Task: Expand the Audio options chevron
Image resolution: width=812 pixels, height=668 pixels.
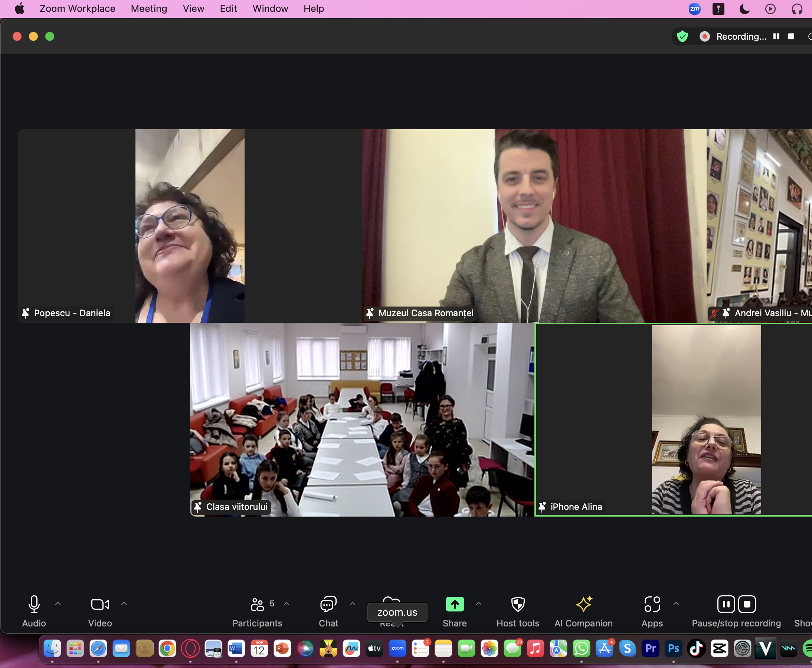Action: click(x=58, y=604)
